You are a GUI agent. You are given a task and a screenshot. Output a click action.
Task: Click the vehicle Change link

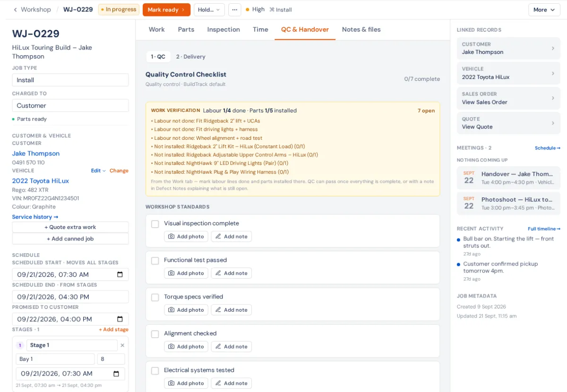119,170
